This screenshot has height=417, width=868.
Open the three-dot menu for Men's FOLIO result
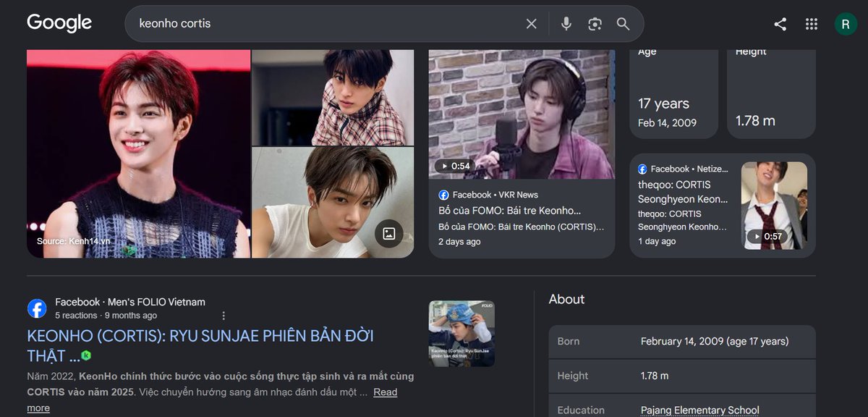(x=224, y=316)
